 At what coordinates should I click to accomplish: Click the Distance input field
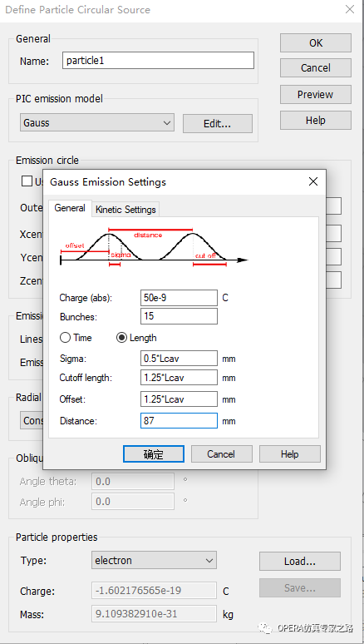pos(179,420)
